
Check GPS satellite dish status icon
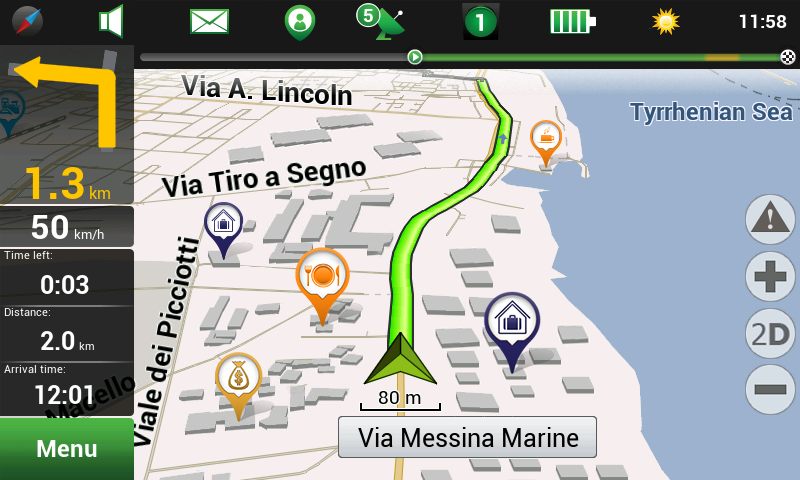click(x=381, y=22)
